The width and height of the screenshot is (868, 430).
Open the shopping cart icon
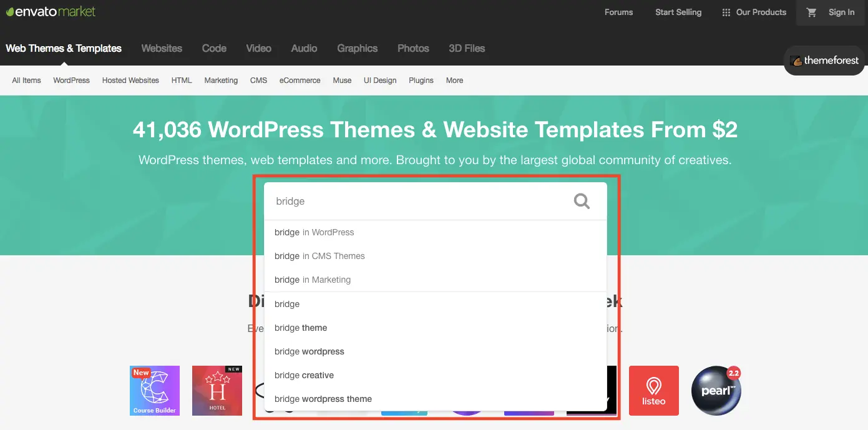coord(811,12)
